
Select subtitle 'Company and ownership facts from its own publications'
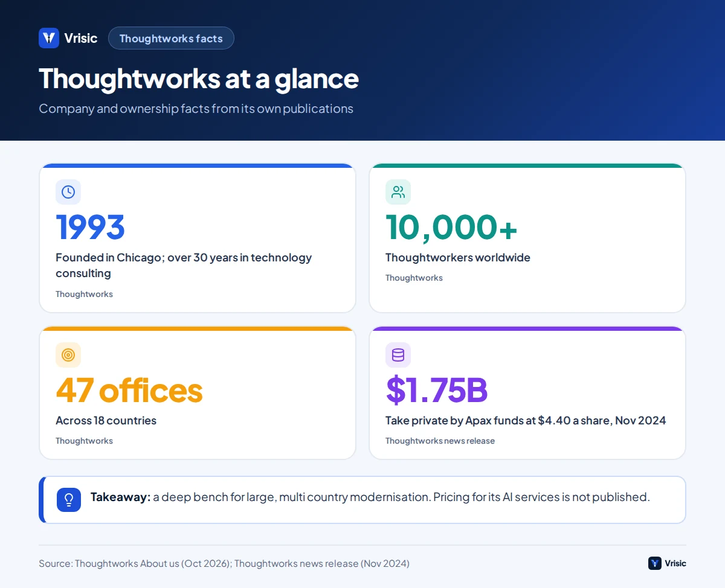pos(196,109)
